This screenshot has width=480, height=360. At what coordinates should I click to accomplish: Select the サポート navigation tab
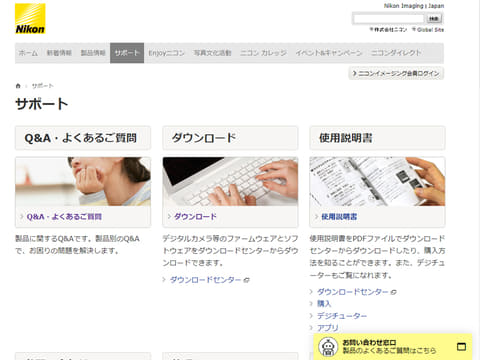(127, 53)
